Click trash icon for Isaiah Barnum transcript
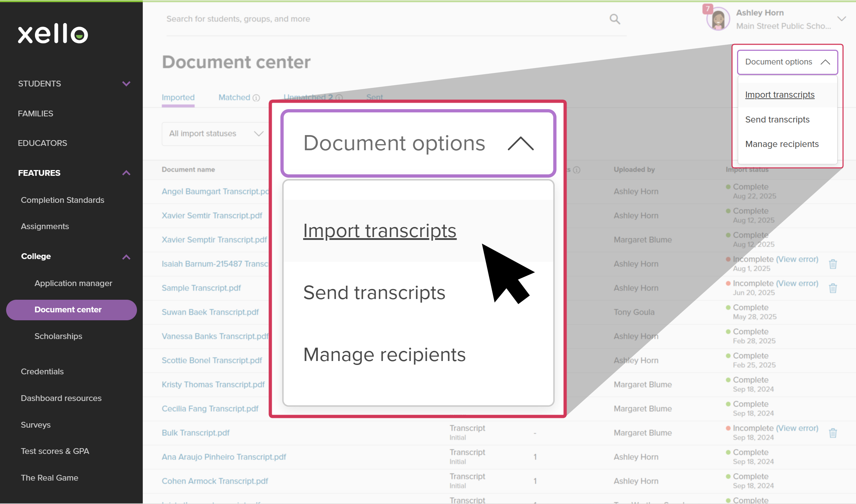Image resolution: width=856 pixels, height=504 pixels. 833,264
